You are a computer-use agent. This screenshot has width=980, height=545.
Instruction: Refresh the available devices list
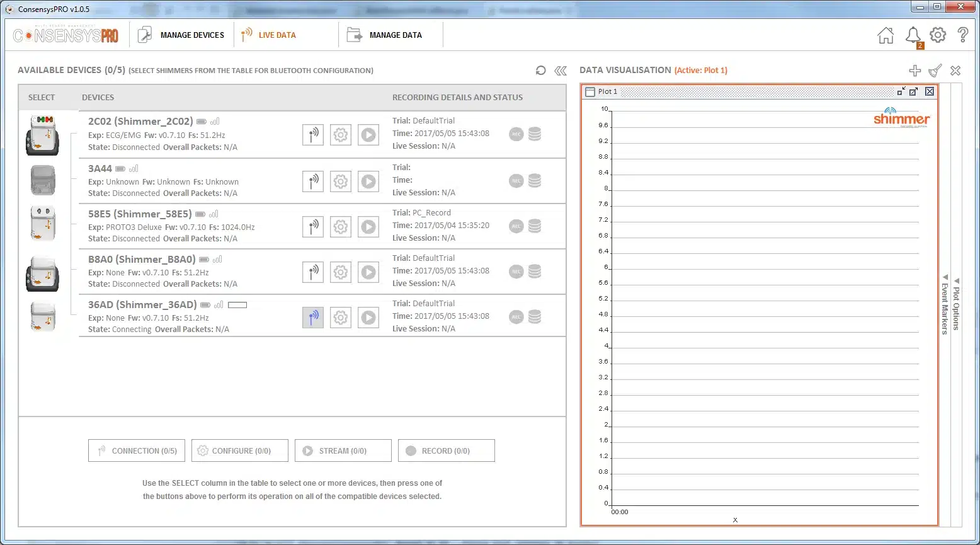coord(540,71)
